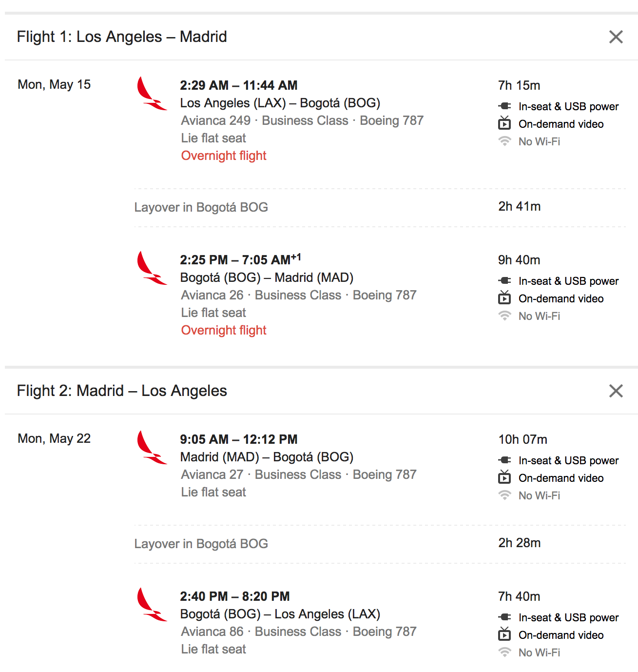Click the power plug icon for Avianca 249
The height and width of the screenshot is (672, 638).
504,106
